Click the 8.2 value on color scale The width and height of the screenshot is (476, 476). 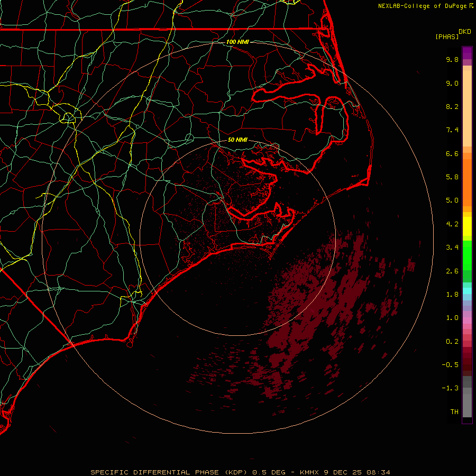click(x=452, y=106)
